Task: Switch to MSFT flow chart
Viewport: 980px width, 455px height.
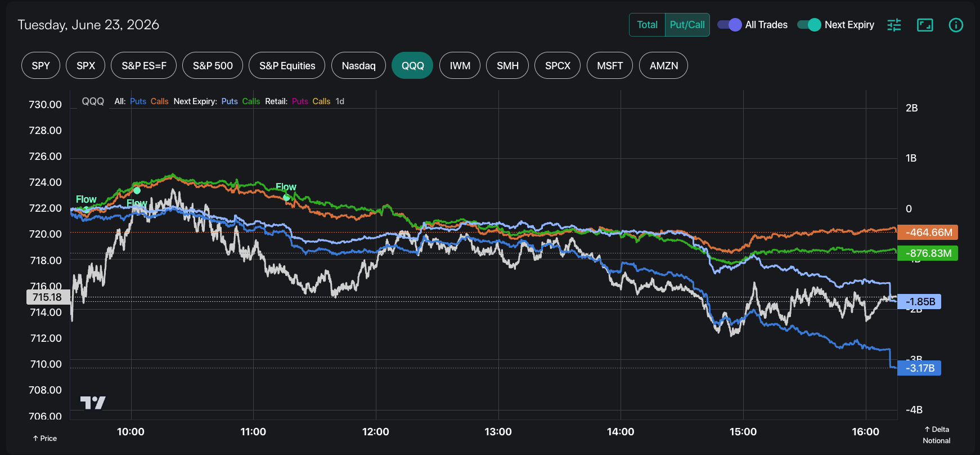Action: pos(610,65)
